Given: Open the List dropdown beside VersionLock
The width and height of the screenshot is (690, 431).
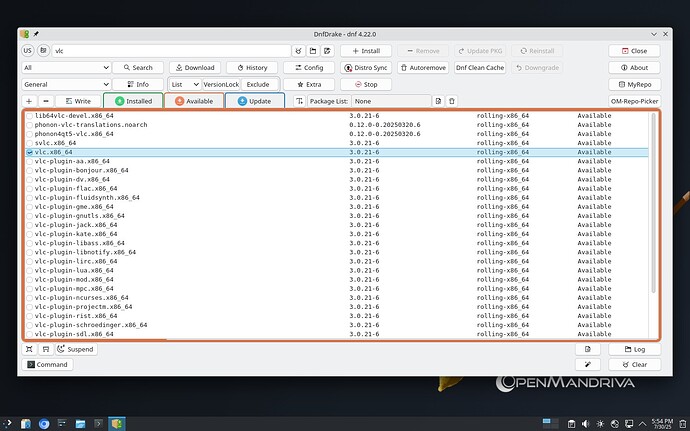Looking at the screenshot, I should pyautogui.click(x=185, y=85).
